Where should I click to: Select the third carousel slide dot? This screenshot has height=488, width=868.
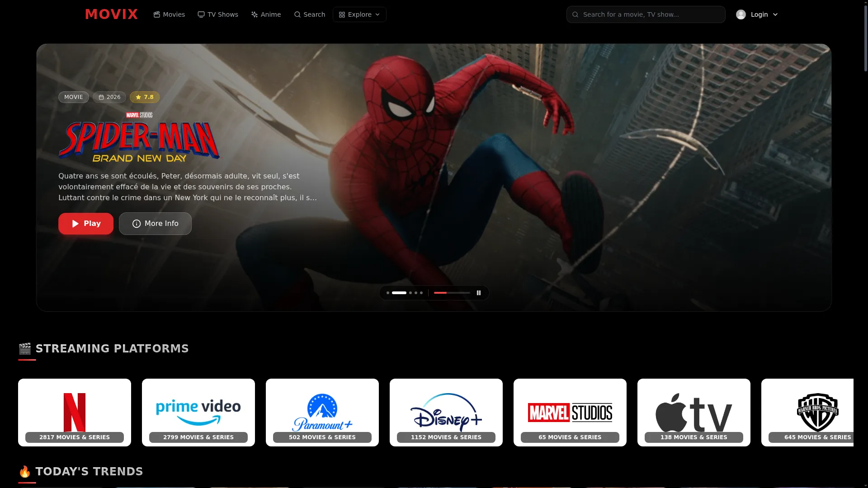[x=410, y=293]
